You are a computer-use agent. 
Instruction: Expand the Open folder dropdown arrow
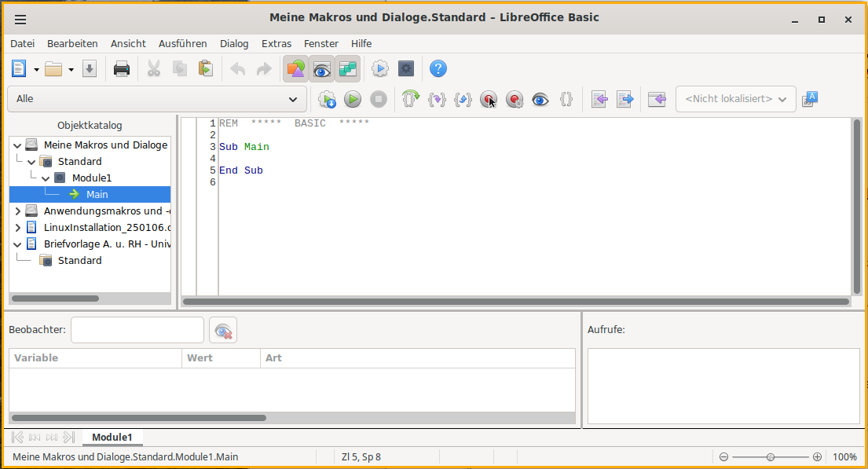point(71,69)
